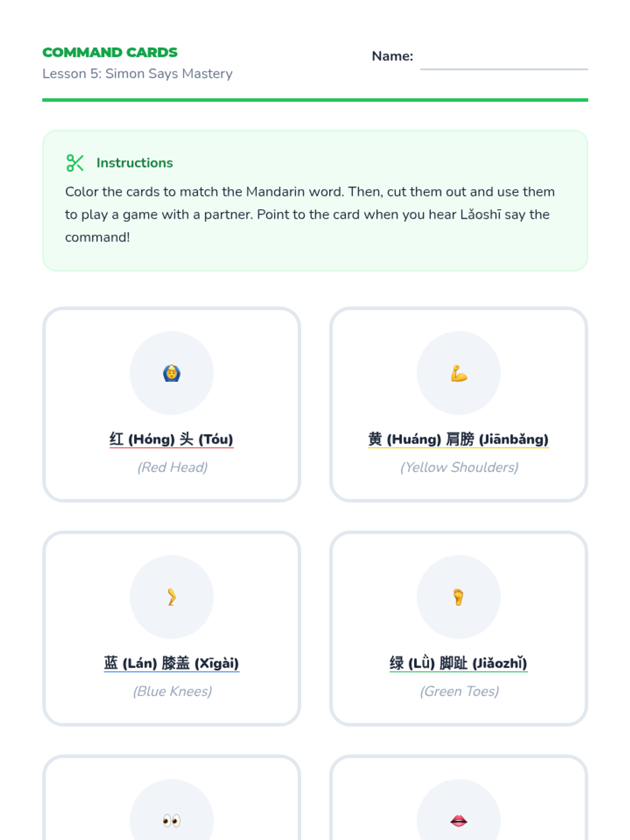Select the lips mouth emoji icon
630x840 pixels.
click(459, 821)
